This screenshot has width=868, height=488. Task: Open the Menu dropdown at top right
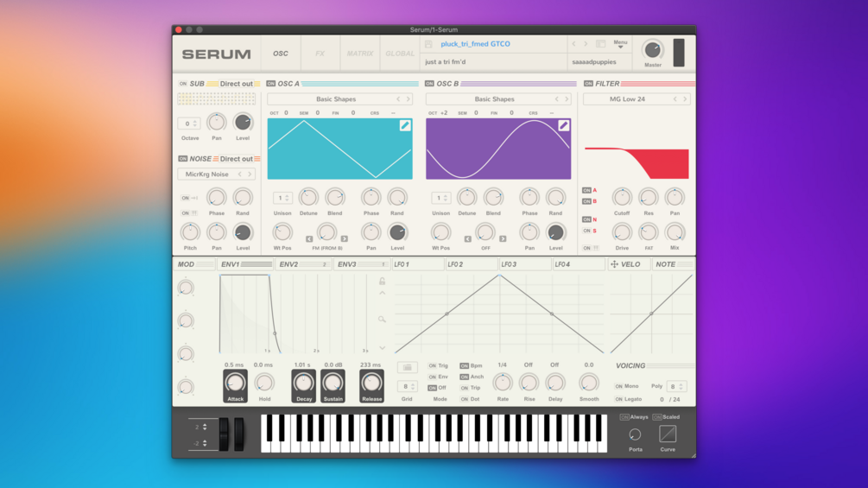tap(620, 44)
